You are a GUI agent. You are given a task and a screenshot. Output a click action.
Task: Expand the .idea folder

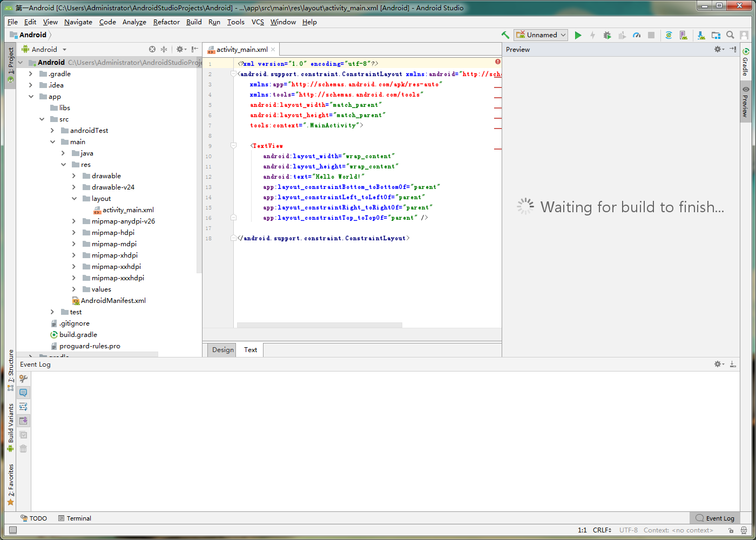point(31,85)
